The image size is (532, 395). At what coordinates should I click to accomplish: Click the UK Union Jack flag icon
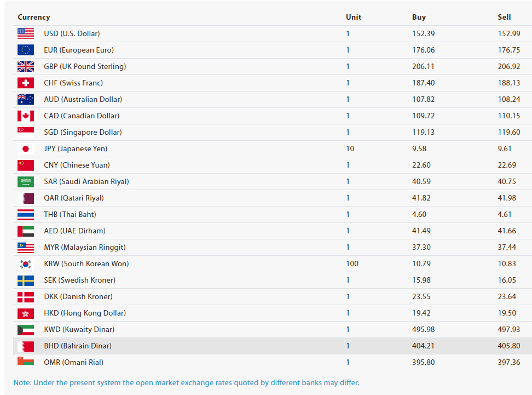point(25,67)
